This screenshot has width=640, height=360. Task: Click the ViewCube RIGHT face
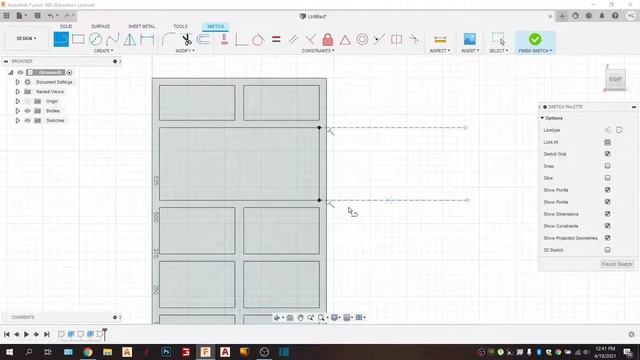[x=615, y=79]
